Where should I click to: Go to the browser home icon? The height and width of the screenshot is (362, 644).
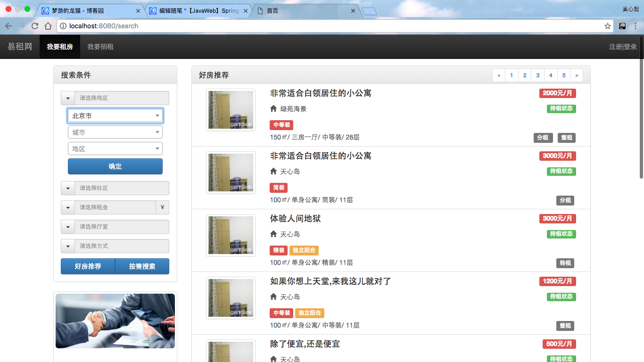coord(48,26)
